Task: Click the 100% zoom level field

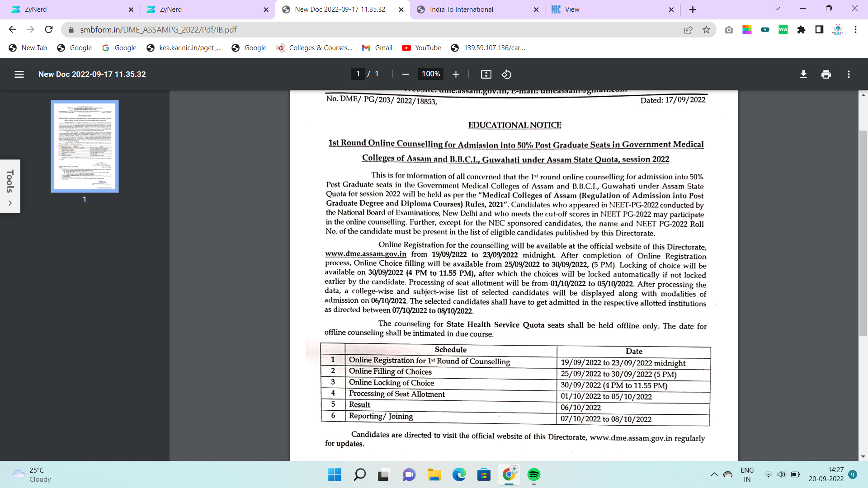Action: [431, 74]
